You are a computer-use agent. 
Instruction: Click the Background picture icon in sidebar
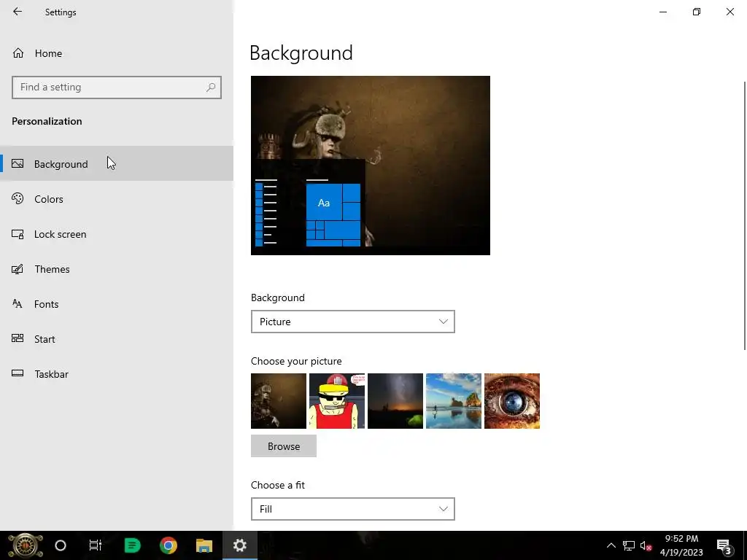(x=18, y=164)
